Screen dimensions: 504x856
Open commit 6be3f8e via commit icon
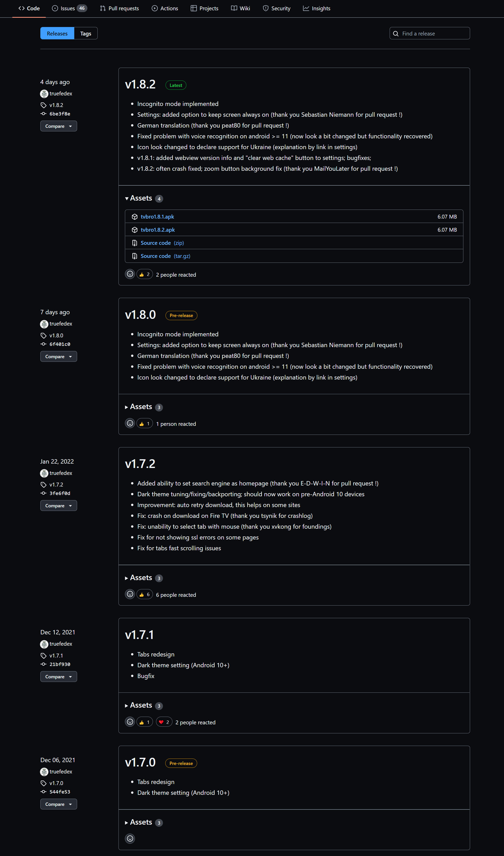click(43, 114)
